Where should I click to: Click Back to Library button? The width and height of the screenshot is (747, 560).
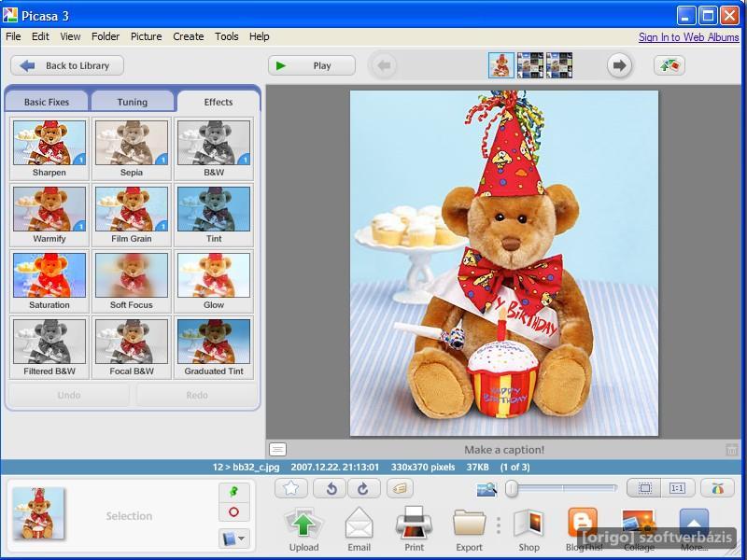click(67, 65)
